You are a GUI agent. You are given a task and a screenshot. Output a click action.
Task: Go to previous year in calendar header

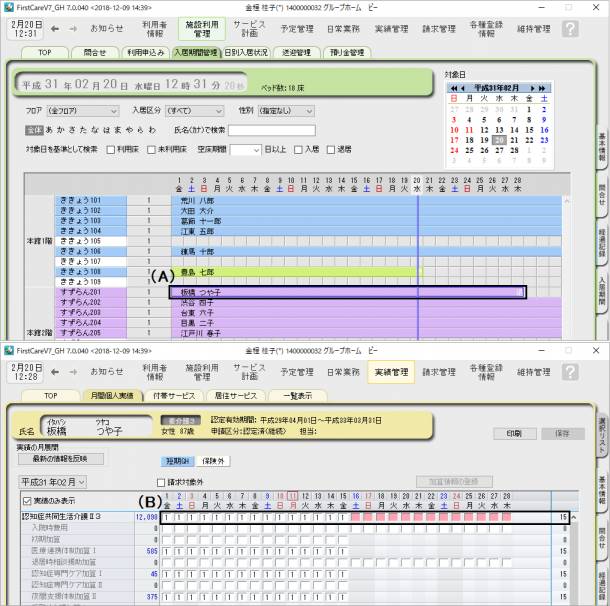456,88
